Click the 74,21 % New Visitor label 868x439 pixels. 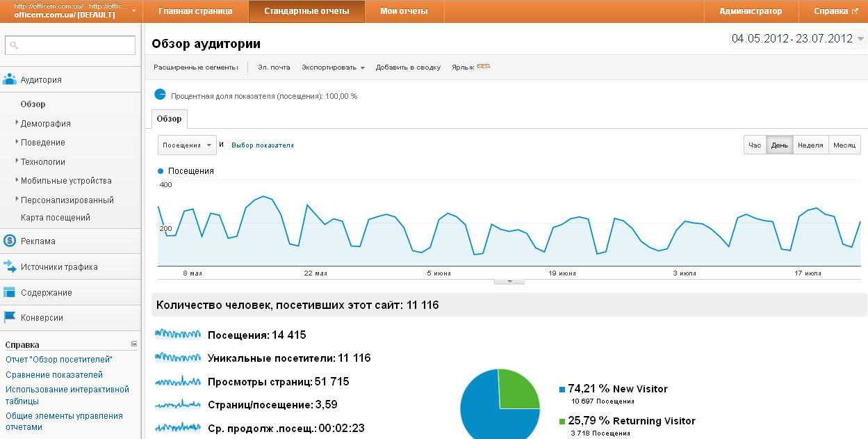click(x=618, y=389)
